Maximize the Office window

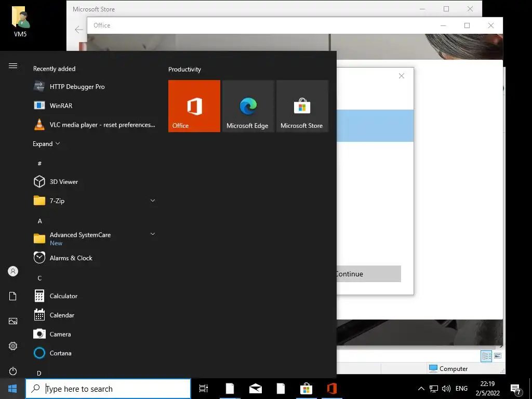tap(467, 25)
